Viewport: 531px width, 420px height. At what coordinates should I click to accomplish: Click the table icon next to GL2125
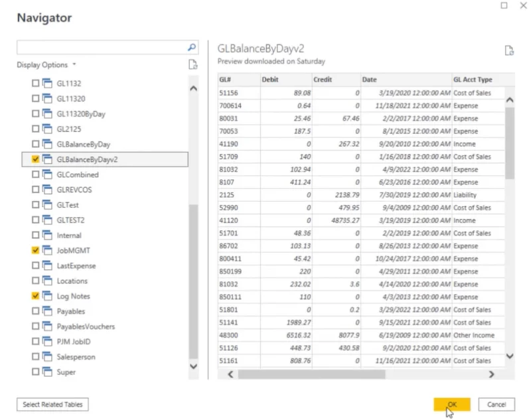point(47,129)
